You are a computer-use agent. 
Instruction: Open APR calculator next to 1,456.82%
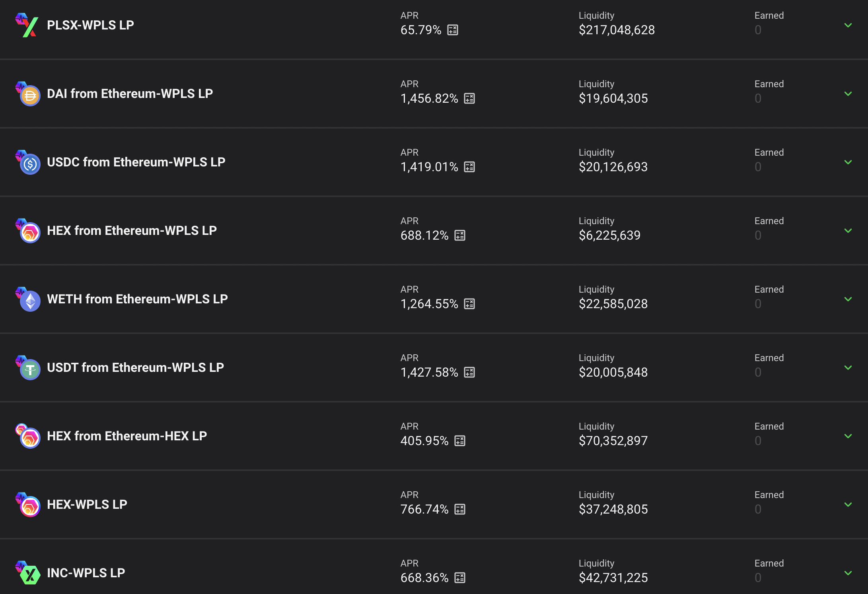(x=469, y=98)
